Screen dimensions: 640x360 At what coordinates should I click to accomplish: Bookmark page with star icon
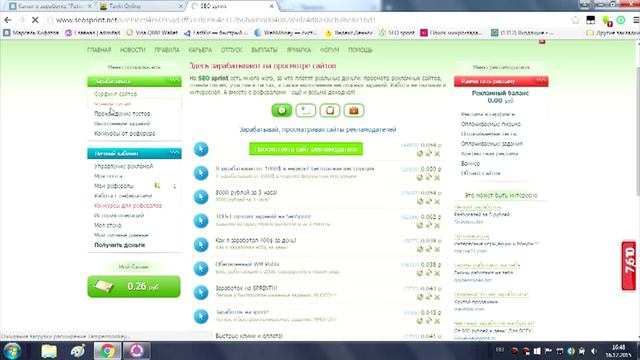pos(576,20)
